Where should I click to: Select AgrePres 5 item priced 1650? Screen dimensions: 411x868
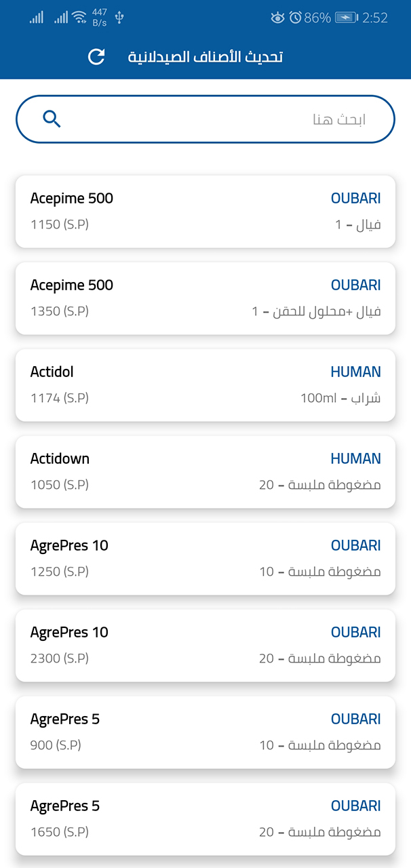point(206,819)
